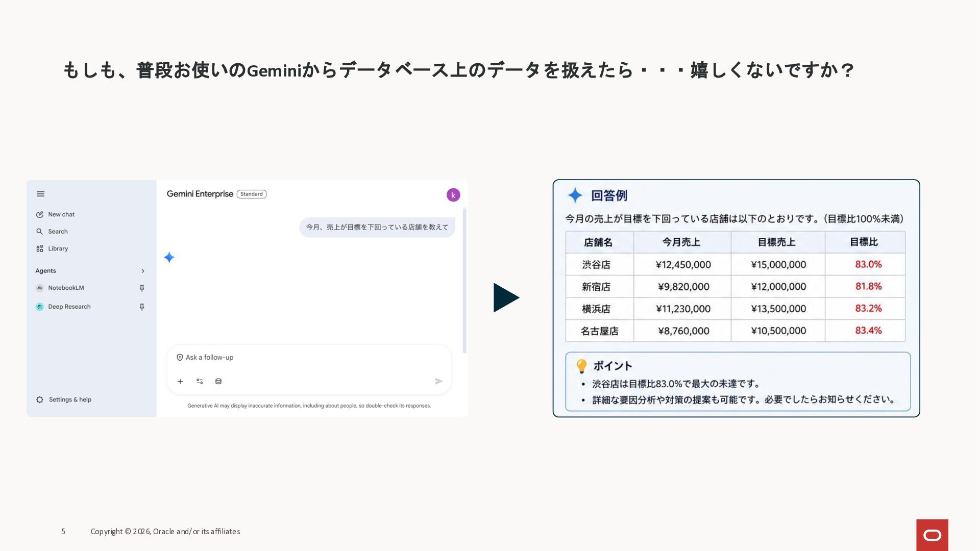The image size is (980, 551).
Task: Click the 回答例 heading
Action: click(x=609, y=196)
